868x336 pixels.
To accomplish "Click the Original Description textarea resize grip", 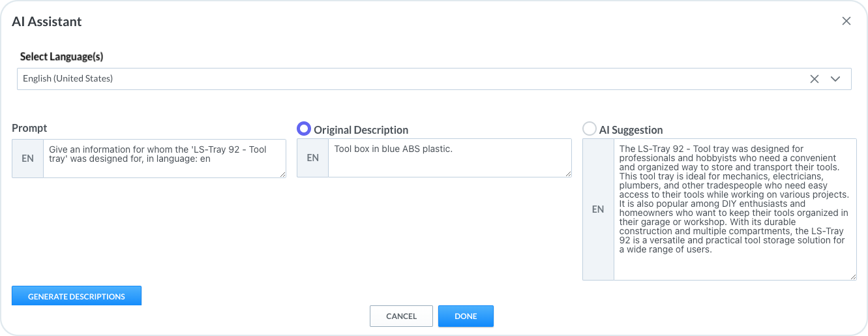I will pos(568,174).
